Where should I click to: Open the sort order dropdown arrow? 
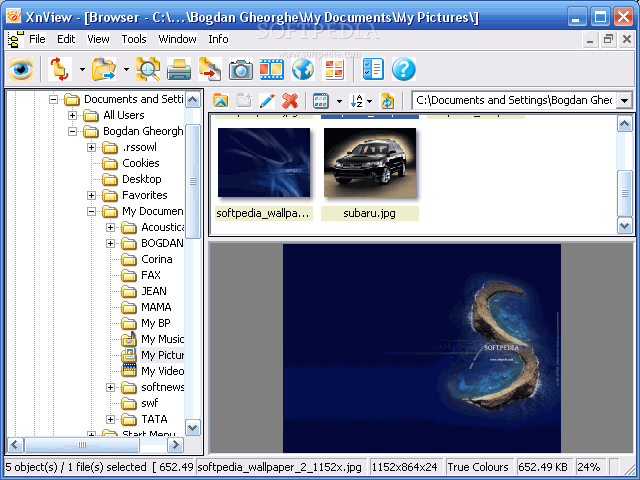[x=370, y=101]
